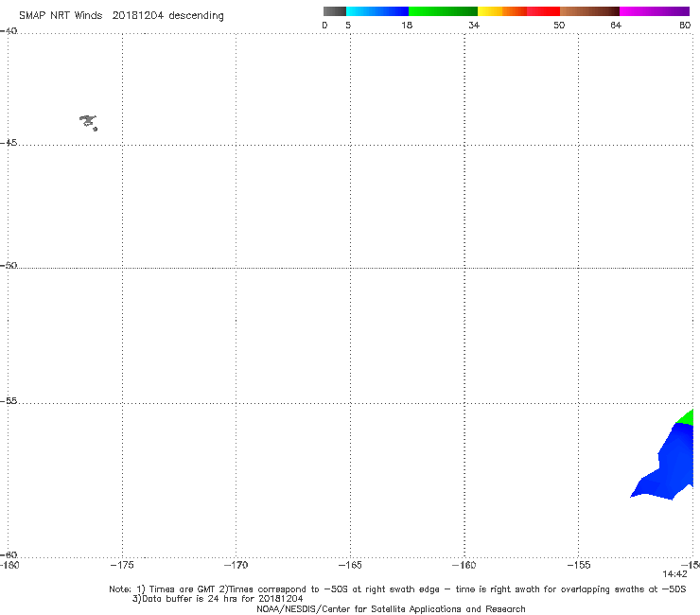Image resolution: width=700 pixels, height=615 pixels.
Task: Click the latitude label '-40'
Action: [x=9, y=31]
